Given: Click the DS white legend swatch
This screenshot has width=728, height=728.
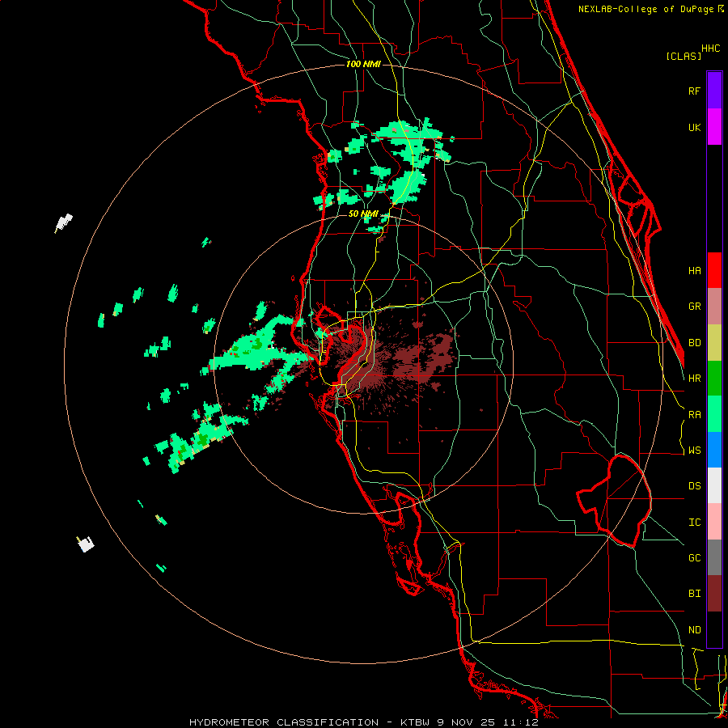Looking at the screenshot, I should click(714, 485).
